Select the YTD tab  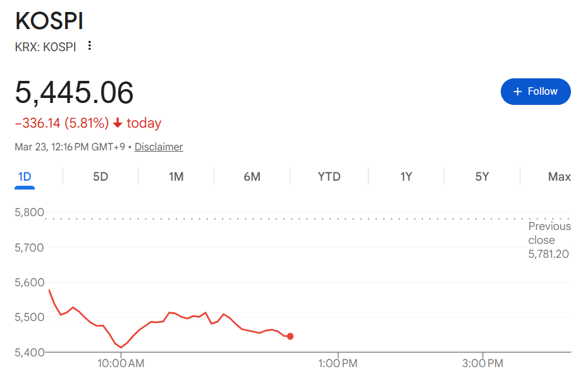click(329, 177)
